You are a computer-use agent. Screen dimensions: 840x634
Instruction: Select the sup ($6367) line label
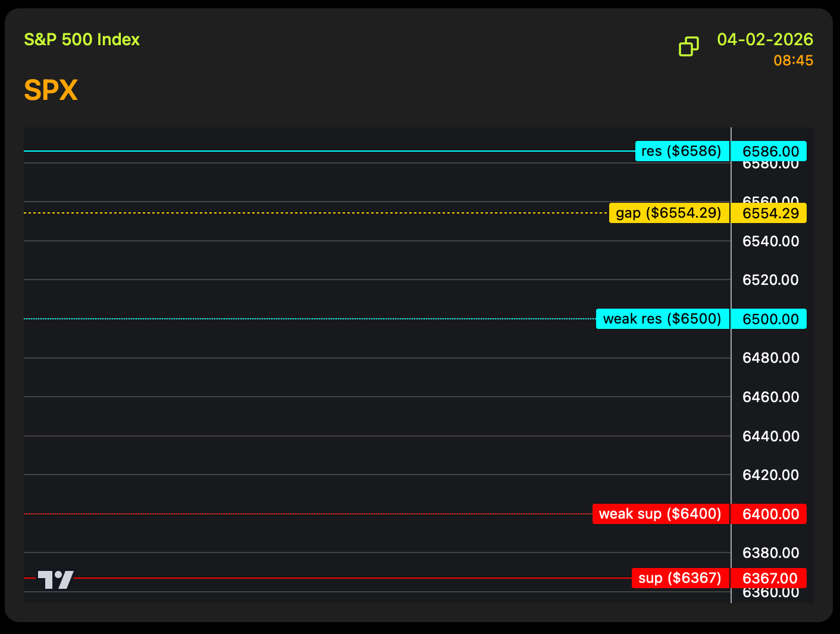click(x=680, y=578)
